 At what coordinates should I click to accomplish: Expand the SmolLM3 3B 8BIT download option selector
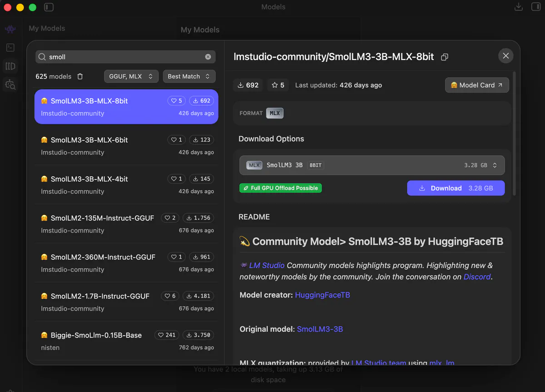coord(372,165)
